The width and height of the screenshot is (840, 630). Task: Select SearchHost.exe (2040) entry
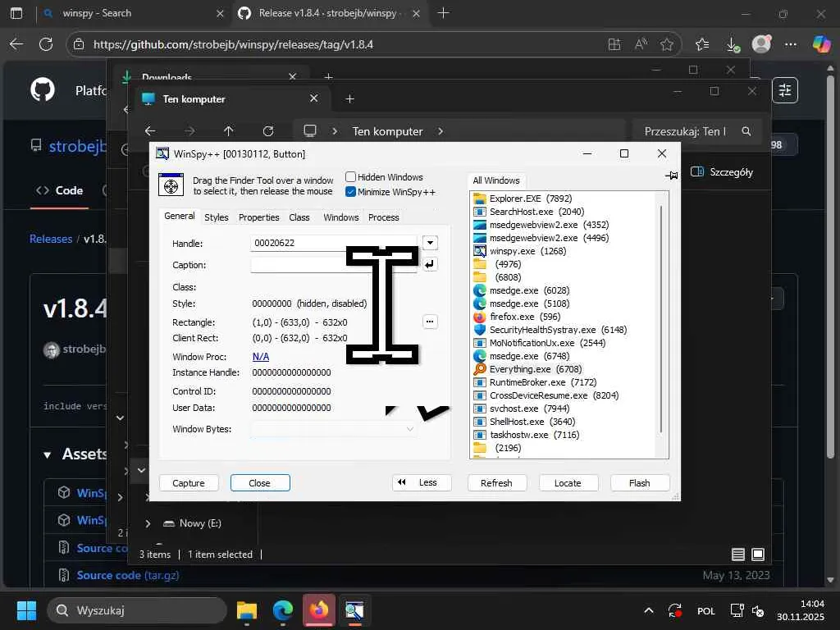coord(529,212)
